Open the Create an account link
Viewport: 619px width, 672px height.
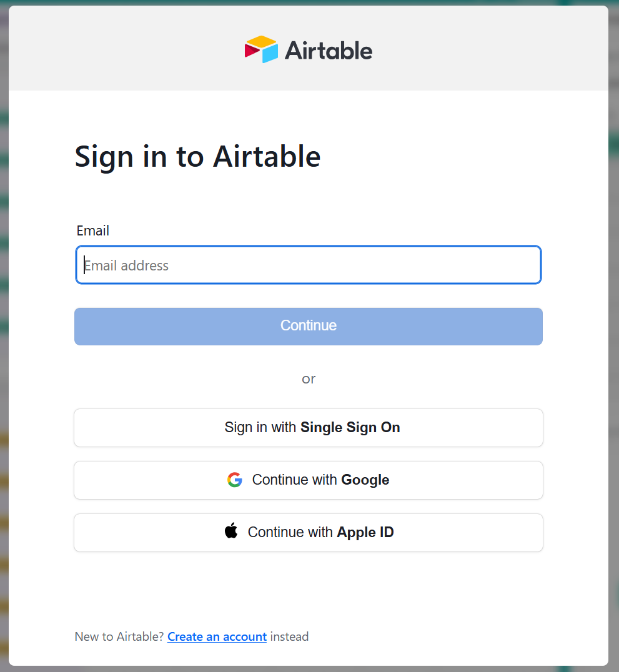pyautogui.click(x=217, y=637)
